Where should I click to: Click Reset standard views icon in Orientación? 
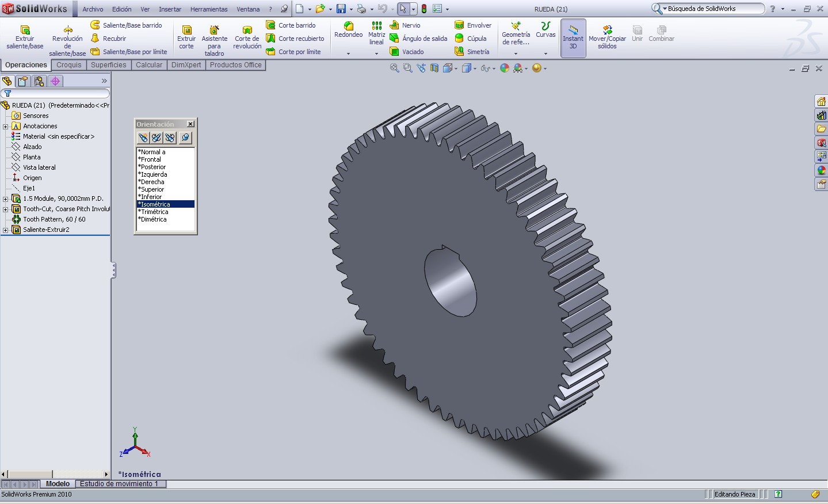tap(170, 138)
